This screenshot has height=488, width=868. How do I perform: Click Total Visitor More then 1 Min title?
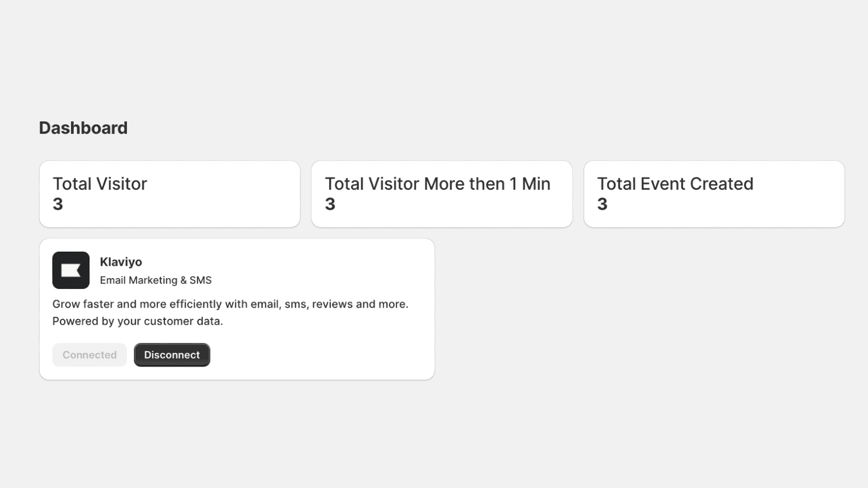point(437,184)
